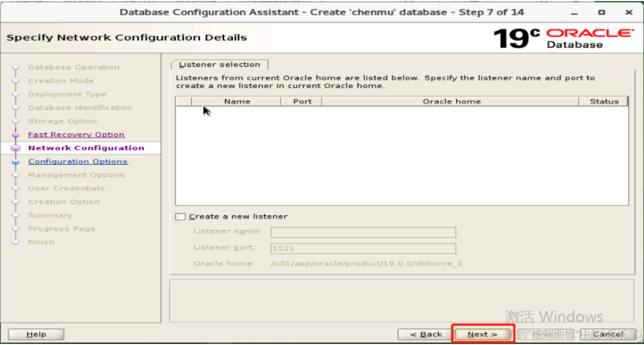644x345 pixels.
Task: Click the Management Options step
Action: [x=76, y=175]
